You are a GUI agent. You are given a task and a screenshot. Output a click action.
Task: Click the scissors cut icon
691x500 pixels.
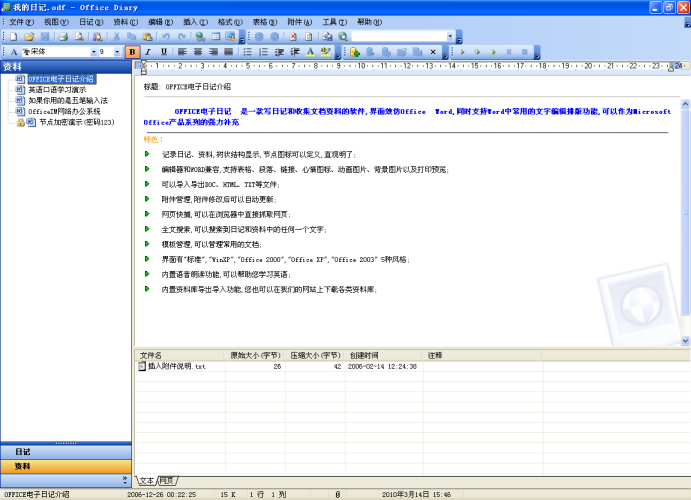[x=116, y=37]
